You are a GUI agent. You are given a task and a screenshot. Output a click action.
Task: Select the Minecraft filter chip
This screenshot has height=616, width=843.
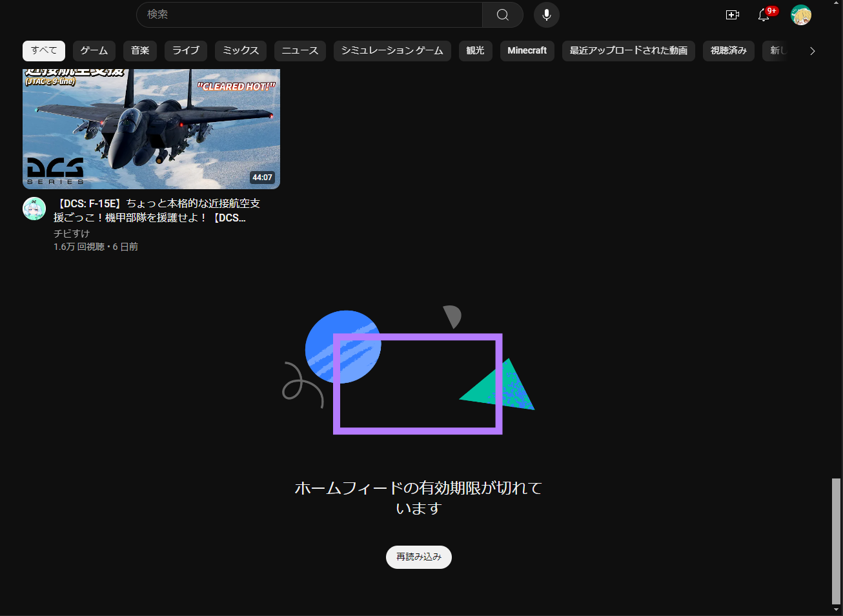point(527,50)
